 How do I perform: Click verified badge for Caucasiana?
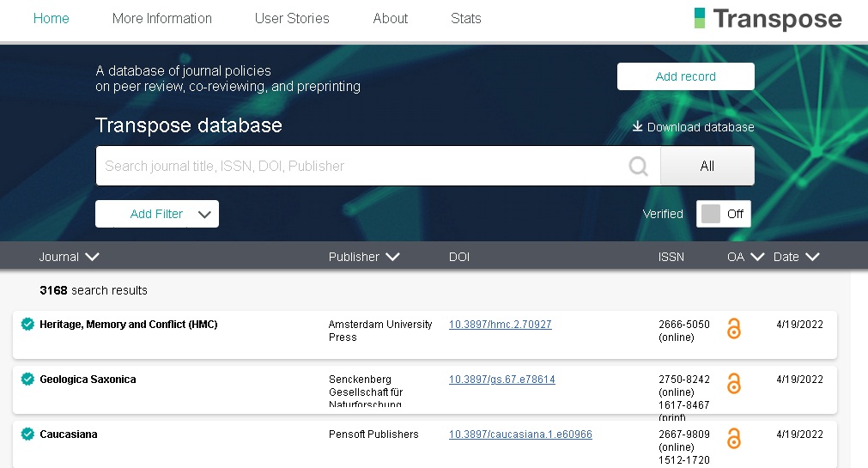pyautogui.click(x=27, y=434)
